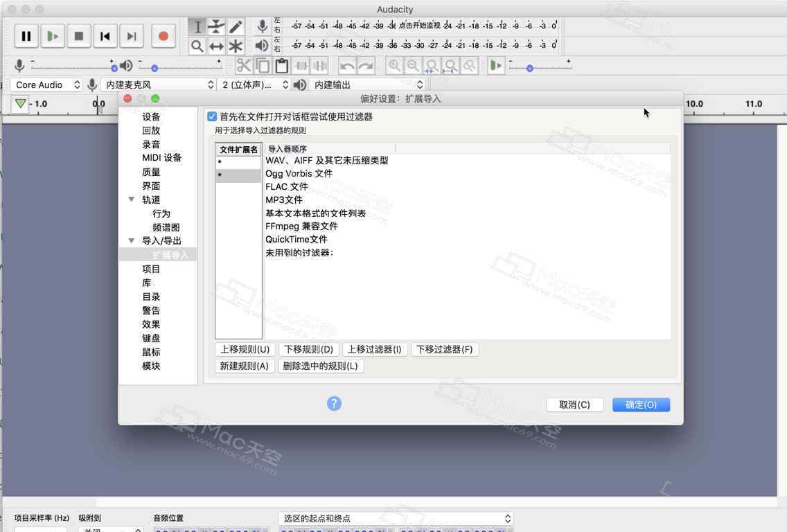Viewport: 787px width, 532px height.
Task: Select 键盘 in preferences sidebar
Action: click(150, 338)
